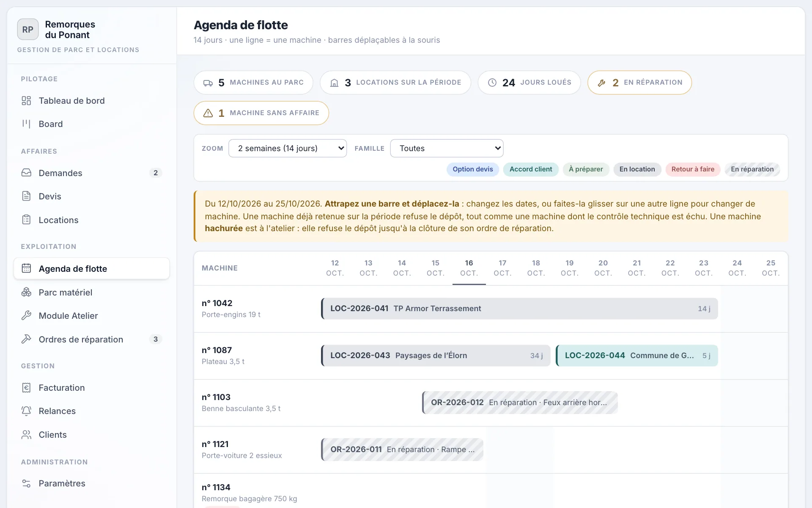Open the Parc matériel section
Image resolution: width=812 pixels, height=508 pixels.
point(92,292)
